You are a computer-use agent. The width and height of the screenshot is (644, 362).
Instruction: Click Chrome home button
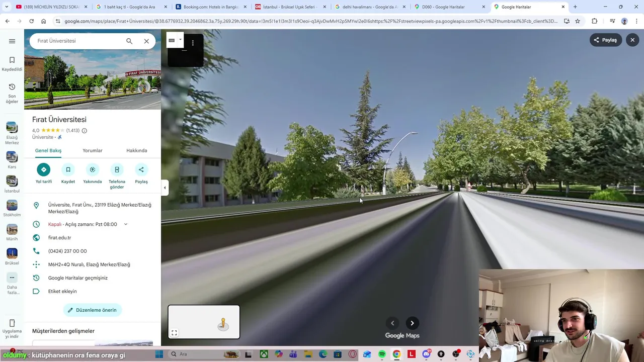point(44,21)
